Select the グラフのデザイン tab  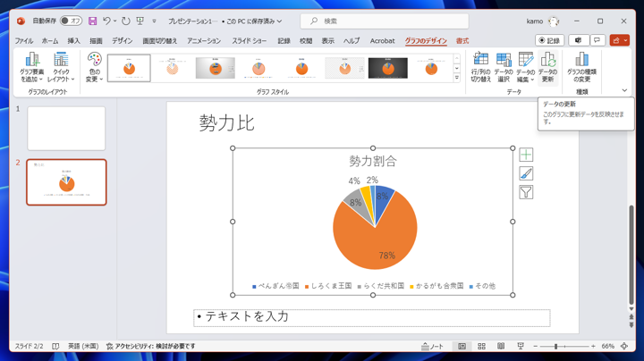click(x=426, y=40)
